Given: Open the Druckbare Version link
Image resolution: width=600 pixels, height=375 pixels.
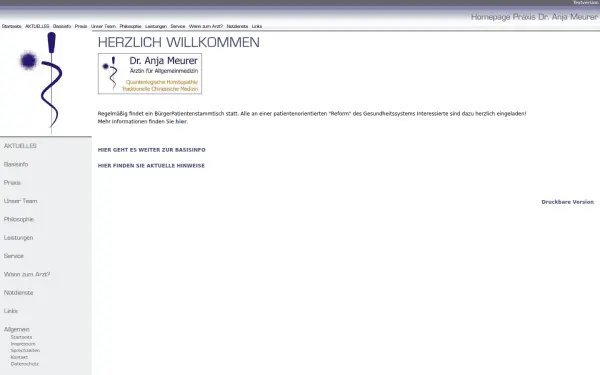Looking at the screenshot, I should [567, 202].
